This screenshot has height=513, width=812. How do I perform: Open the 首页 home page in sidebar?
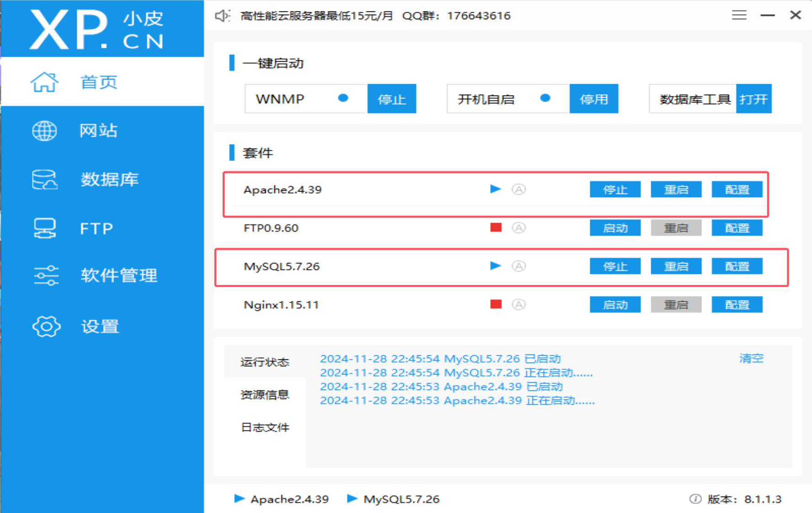tap(97, 82)
